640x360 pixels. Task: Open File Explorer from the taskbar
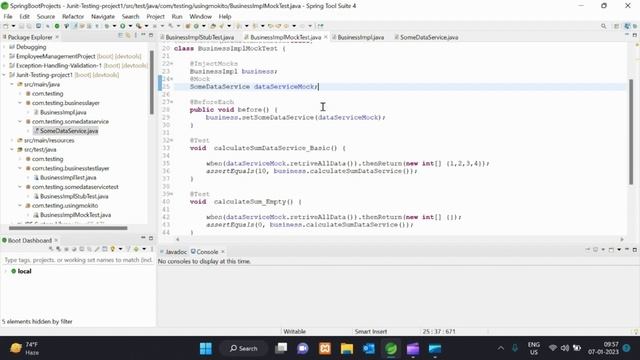(347, 349)
